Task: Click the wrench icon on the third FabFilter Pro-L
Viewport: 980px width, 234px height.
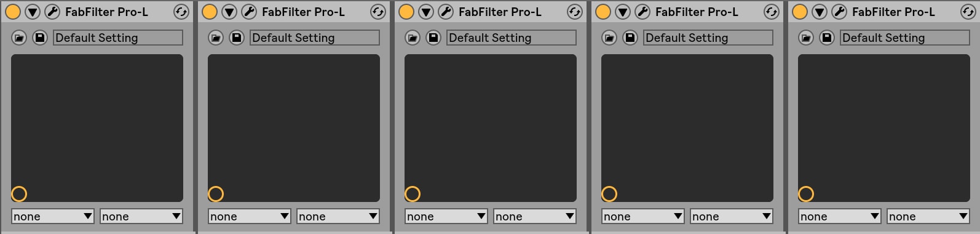Action: click(x=446, y=12)
